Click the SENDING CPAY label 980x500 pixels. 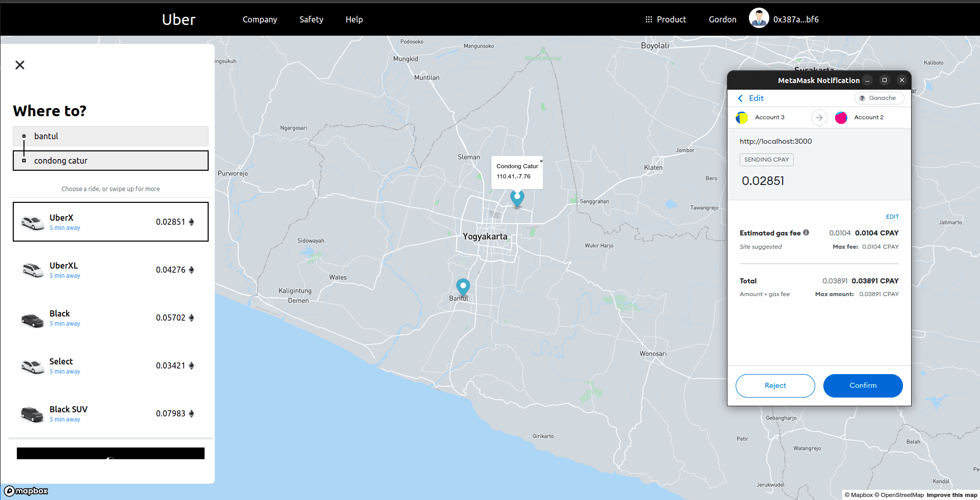767,160
